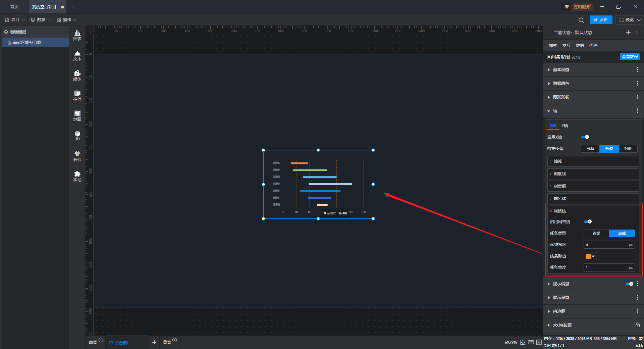This screenshot has width=644, height=349.
Task: Switch to the Y轴 tab
Action: coord(565,126)
